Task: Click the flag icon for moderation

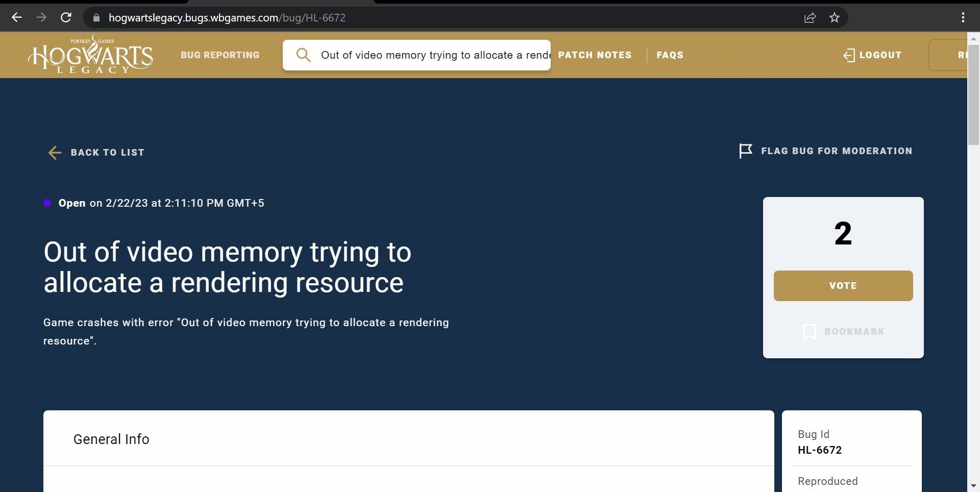Action: [745, 151]
